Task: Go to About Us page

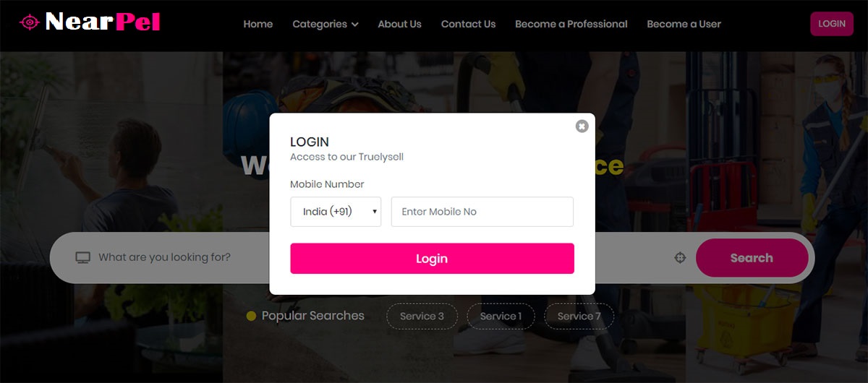Action: 399,24
